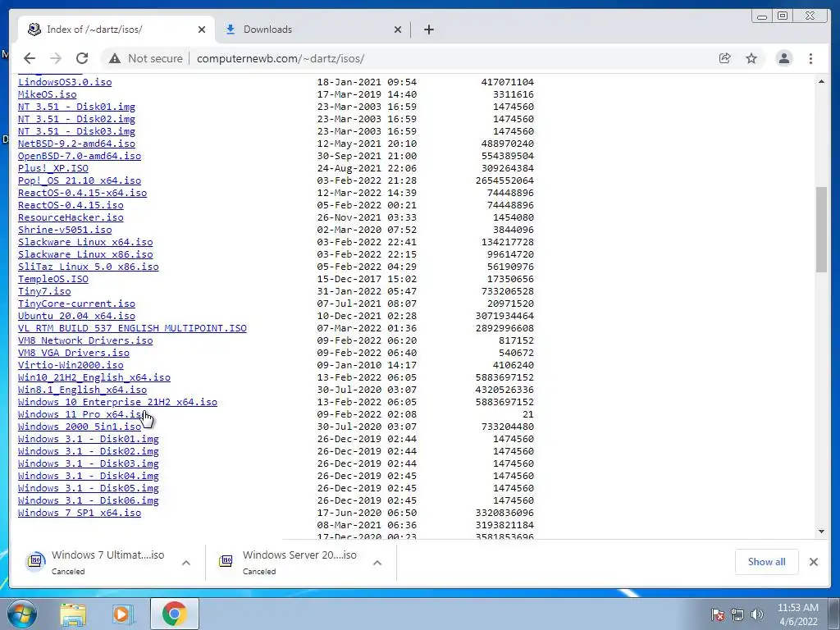840x630 pixels.
Task: Open the LindowsOS3.0.iso link
Action: click(65, 82)
